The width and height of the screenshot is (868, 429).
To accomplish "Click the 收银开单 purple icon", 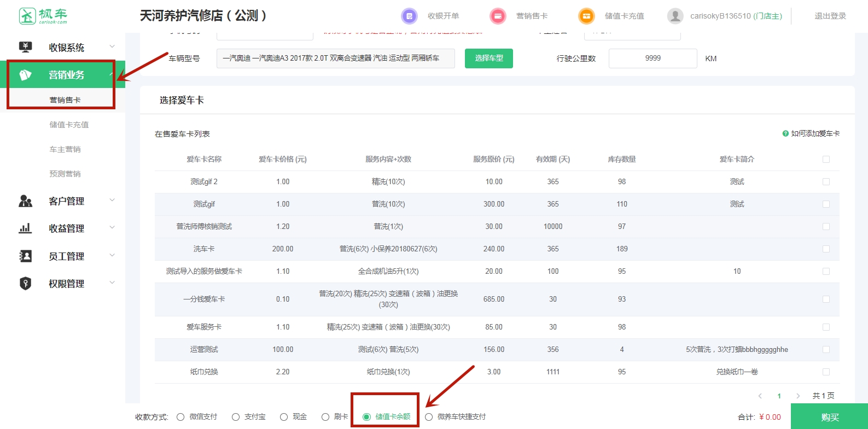I will pyautogui.click(x=409, y=16).
